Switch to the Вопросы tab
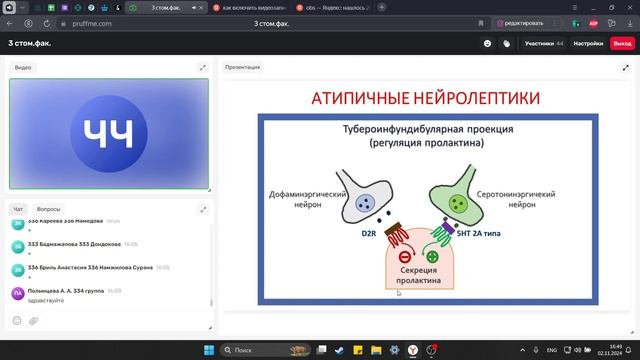The width and height of the screenshot is (640, 360). 49,209
